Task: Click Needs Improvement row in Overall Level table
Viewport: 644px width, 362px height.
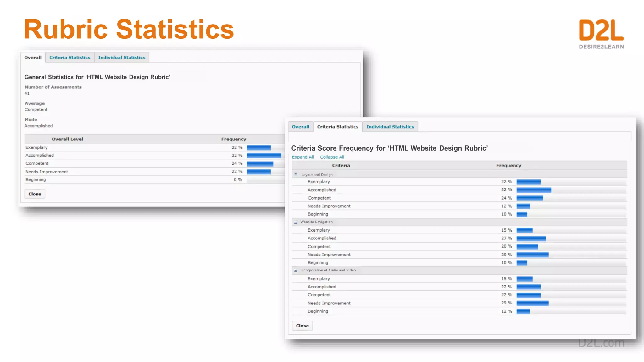Action: pyautogui.click(x=154, y=172)
